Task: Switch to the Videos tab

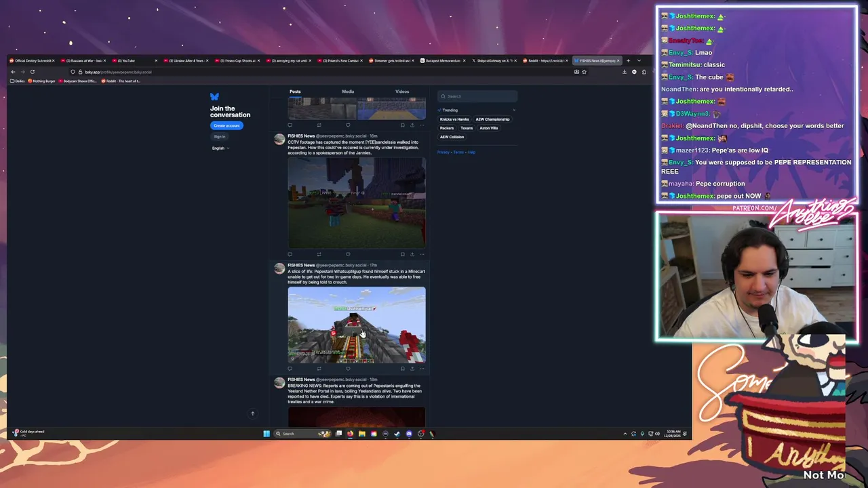Action: [x=402, y=91]
